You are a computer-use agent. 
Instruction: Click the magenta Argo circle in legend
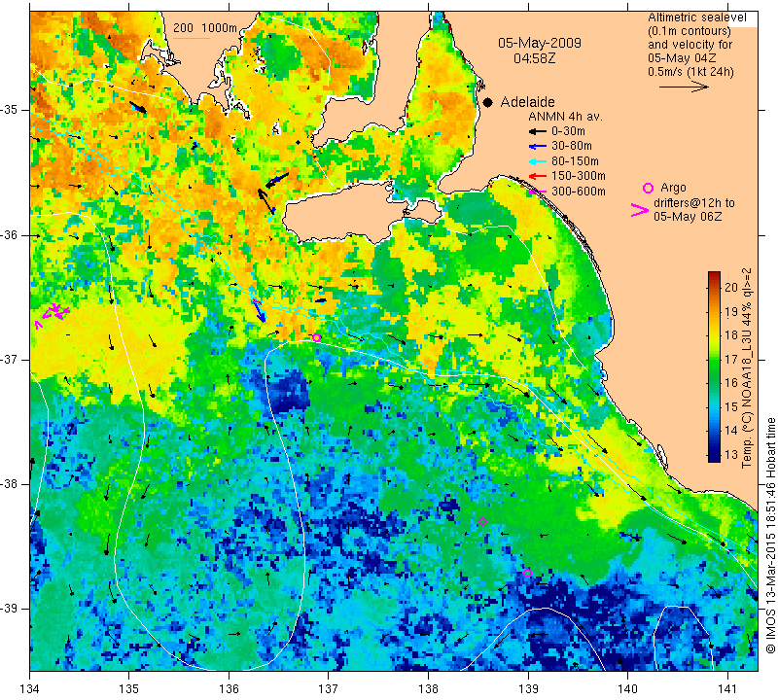pyautogui.click(x=648, y=188)
